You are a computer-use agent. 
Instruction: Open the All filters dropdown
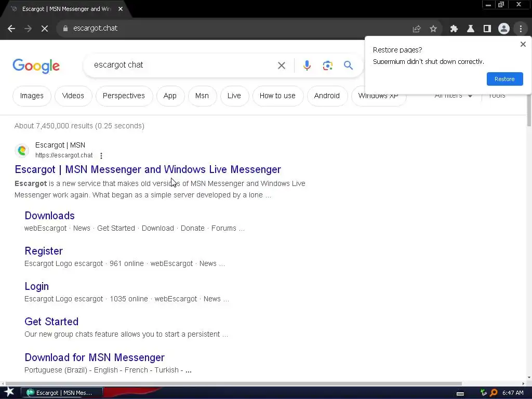(453, 96)
